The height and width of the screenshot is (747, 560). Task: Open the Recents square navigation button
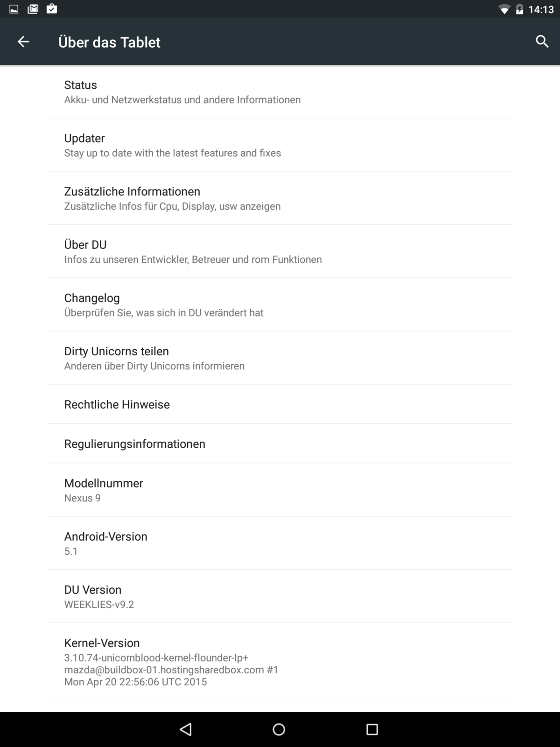pyautogui.click(x=372, y=729)
